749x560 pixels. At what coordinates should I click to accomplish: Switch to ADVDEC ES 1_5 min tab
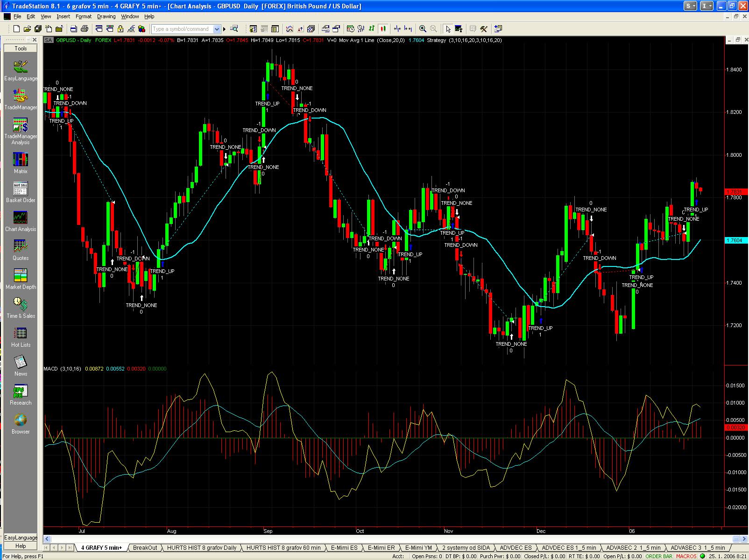569,548
